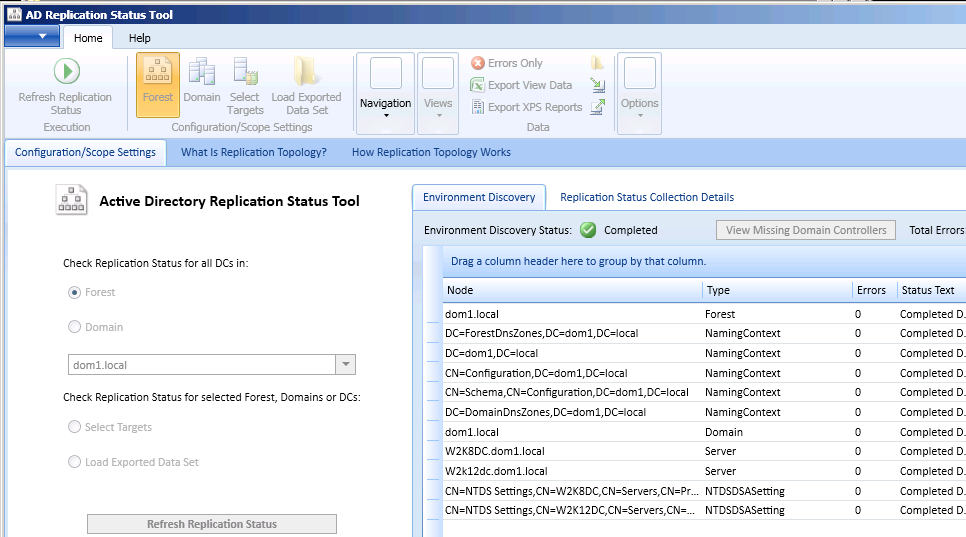Open the What Is Replication Topology? tab
This screenshot has width=966, height=537.
[253, 152]
